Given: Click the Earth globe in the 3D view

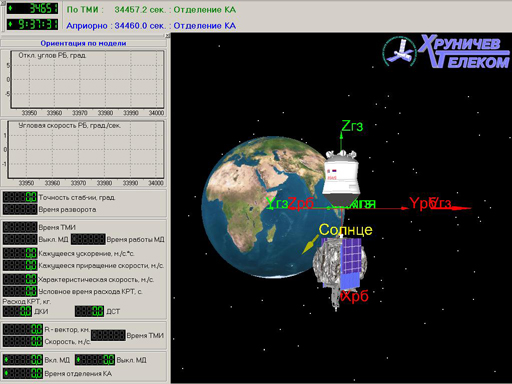Looking at the screenshot, I should 272,207.
